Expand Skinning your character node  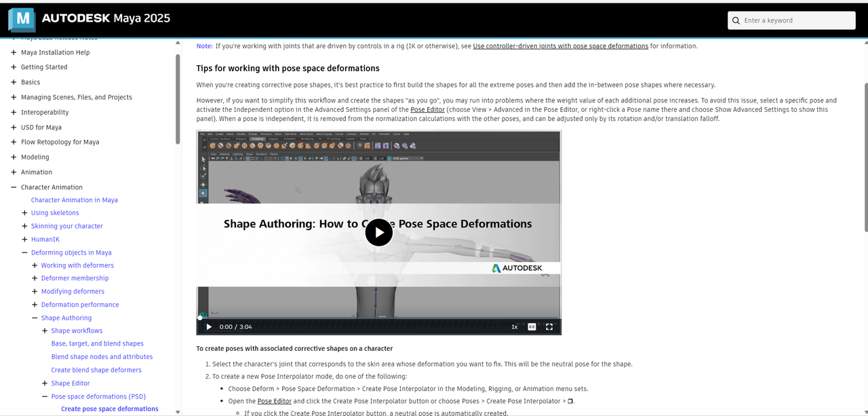point(24,226)
